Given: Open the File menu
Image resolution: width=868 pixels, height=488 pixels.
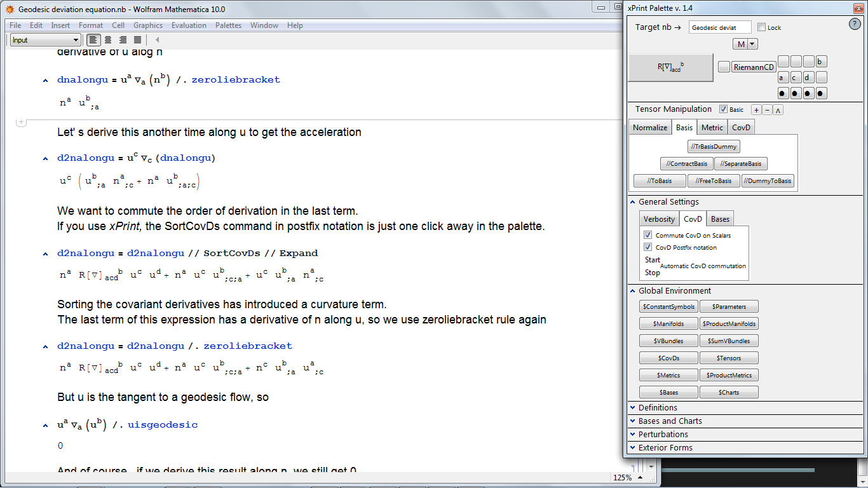Looking at the screenshot, I should click(x=15, y=25).
